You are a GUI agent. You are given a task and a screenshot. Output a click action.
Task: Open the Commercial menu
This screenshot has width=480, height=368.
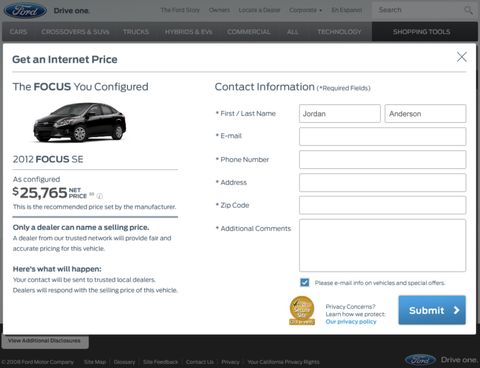pyautogui.click(x=249, y=32)
